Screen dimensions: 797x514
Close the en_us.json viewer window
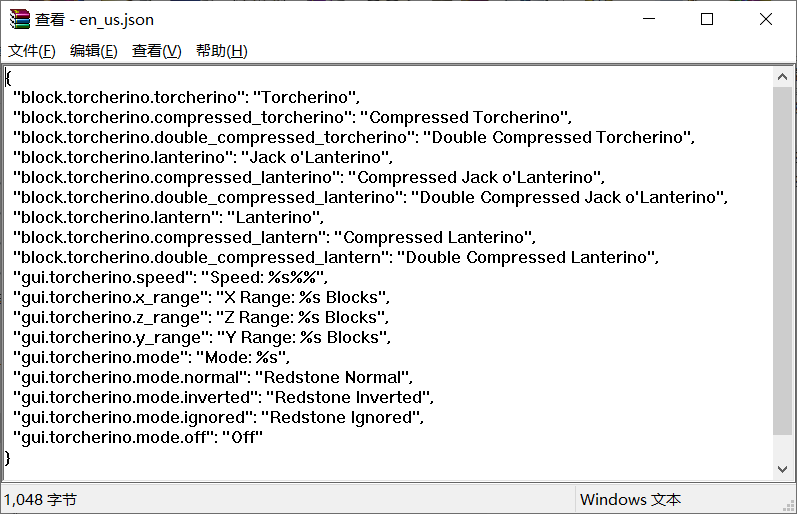point(765,19)
